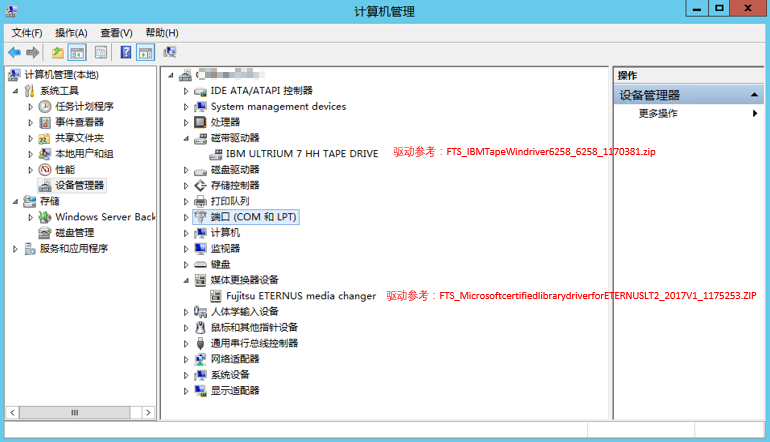Open the 文件(F) menu

(x=27, y=33)
